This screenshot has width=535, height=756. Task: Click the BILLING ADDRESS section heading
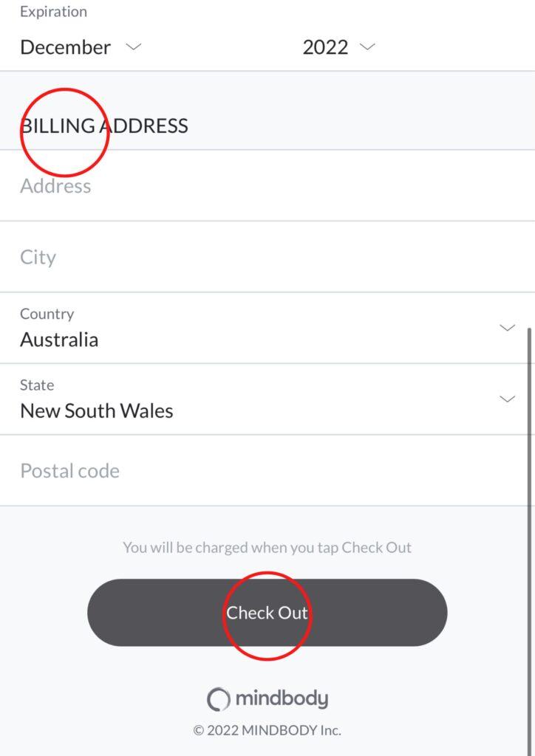coord(104,126)
